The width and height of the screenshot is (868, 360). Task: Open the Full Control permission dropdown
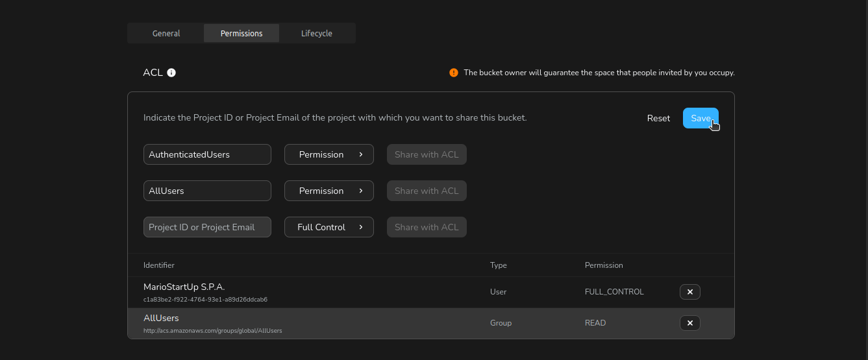tap(329, 227)
